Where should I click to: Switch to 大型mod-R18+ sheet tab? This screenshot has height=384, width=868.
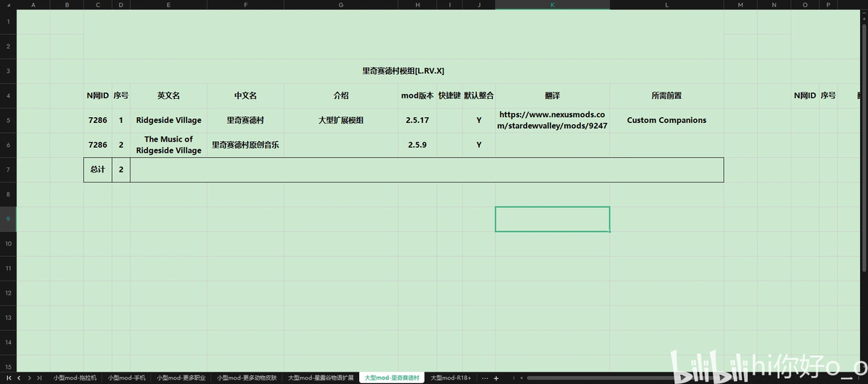click(451, 378)
